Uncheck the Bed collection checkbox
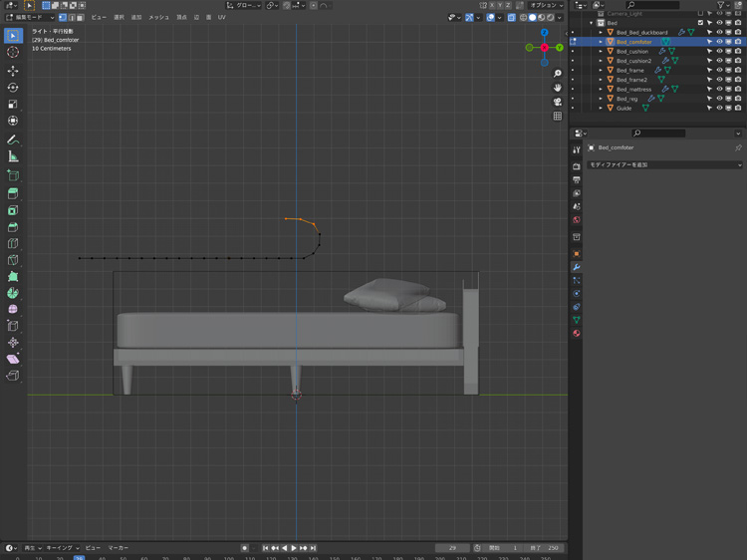 700,23
